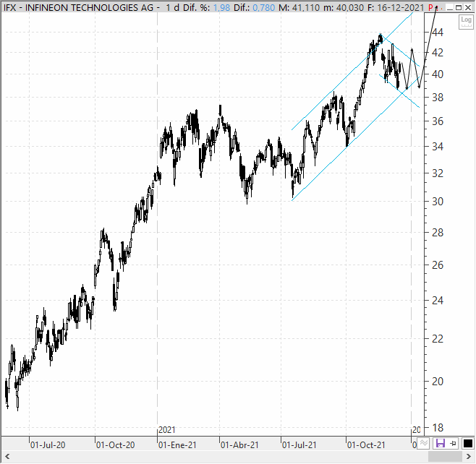Click the 01-Oct-20 date axis label

point(115,445)
